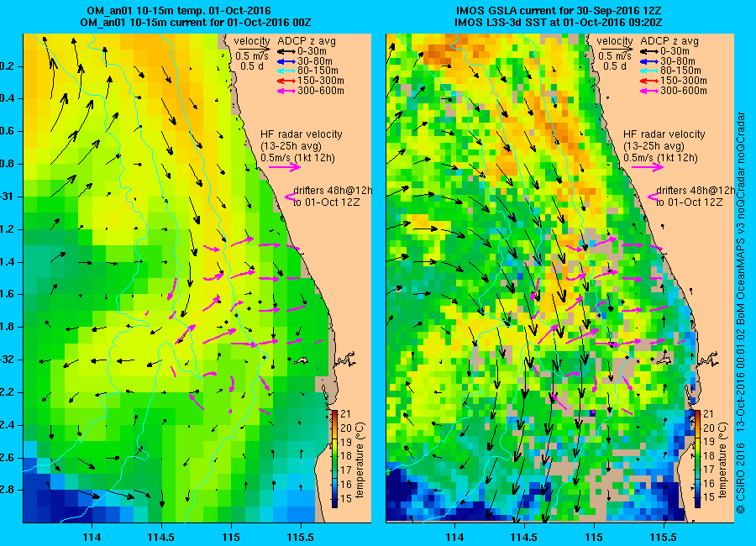Click the blue 30-80m legend arrow in left panel
The height and width of the screenshot is (546, 756).
click(286, 61)
